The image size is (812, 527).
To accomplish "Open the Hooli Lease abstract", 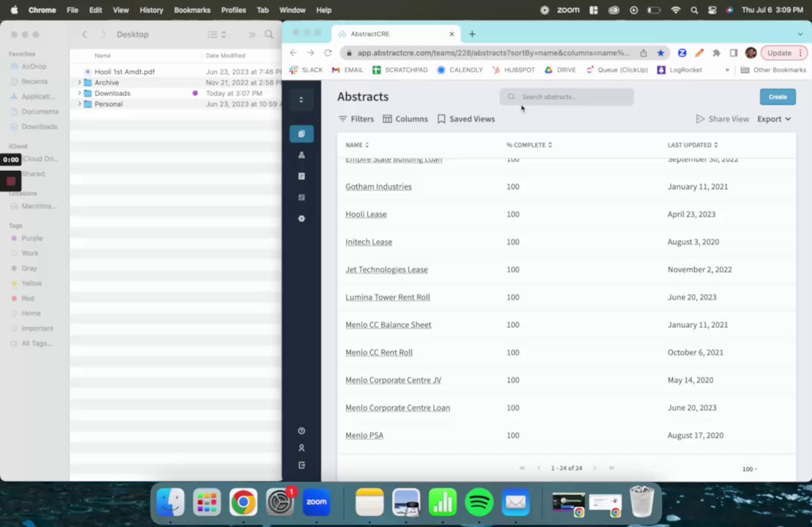I will pyautogui.click(x=366, y=214).
